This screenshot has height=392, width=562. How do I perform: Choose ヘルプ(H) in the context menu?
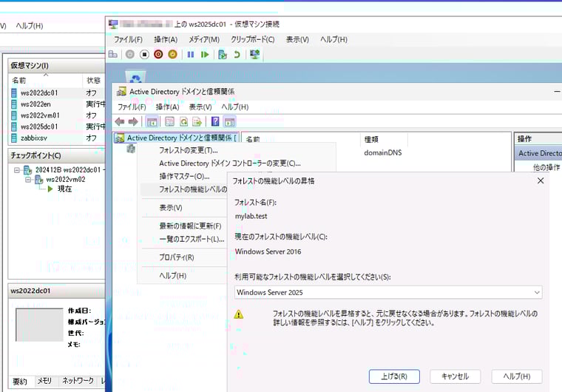184,275
